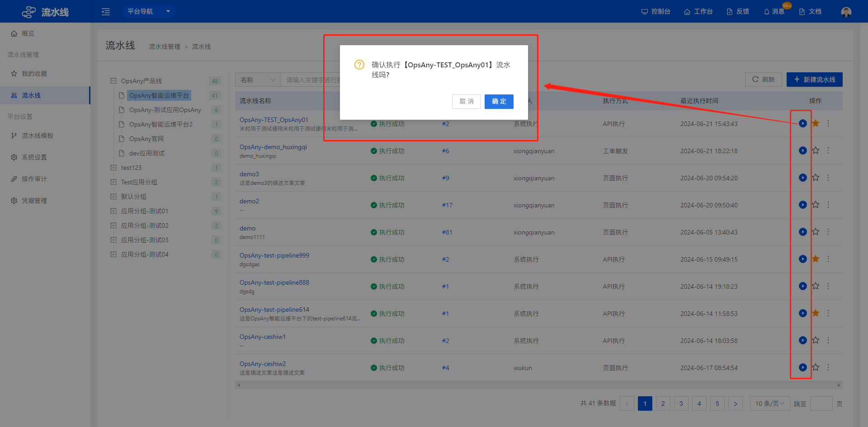This screenshot has width=868, height=427.
Task: Unfavorite the OpsAny-TEST_OpsAny01 star
Action: (816, 123)
